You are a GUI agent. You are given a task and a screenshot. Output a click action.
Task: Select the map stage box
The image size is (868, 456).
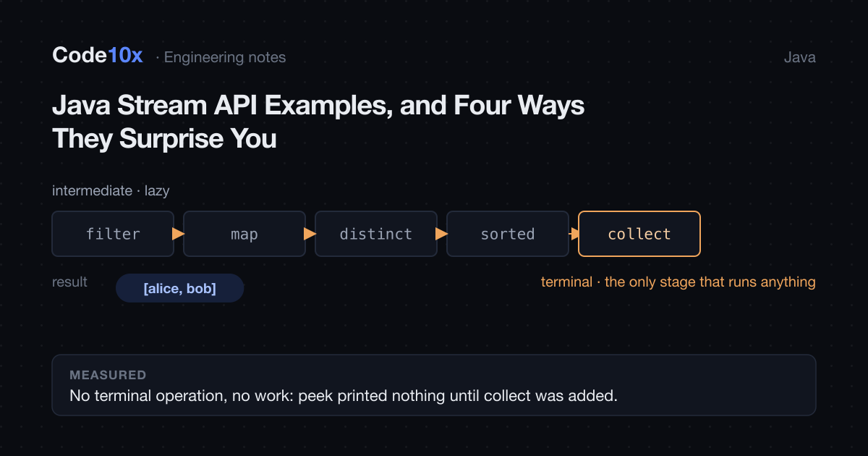(x=244, y=234)
